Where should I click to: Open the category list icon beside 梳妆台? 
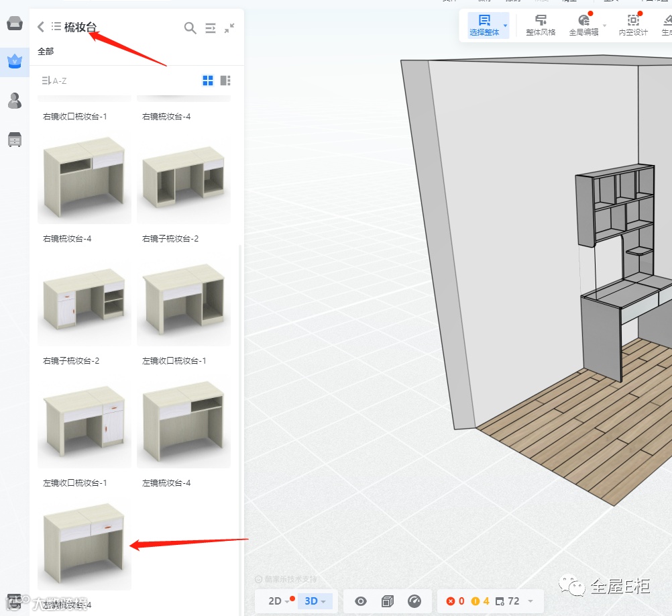click(56, 27)
